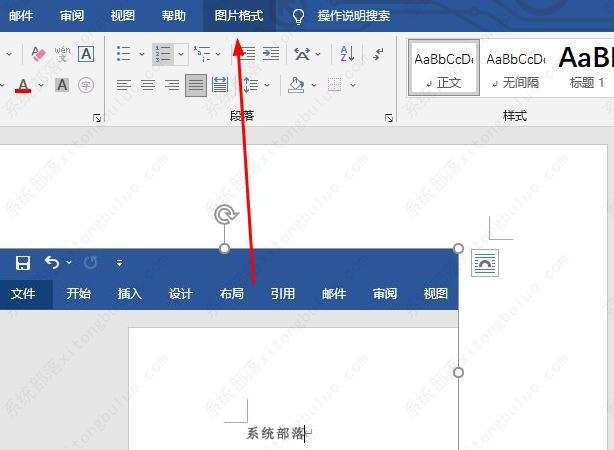Image resolution: width=614 pixels, height=450 pixels.
Task: Align paragraph text to the left
Action: click(x=124, y=86)
